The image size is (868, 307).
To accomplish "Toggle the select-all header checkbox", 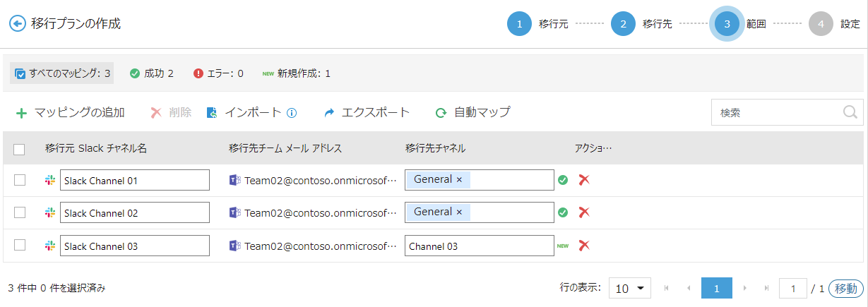I will click(19, 149).
